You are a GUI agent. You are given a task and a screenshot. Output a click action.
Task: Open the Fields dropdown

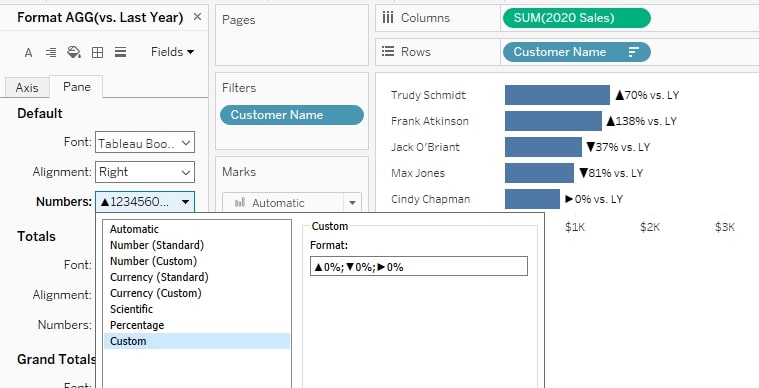pos(172,52)
